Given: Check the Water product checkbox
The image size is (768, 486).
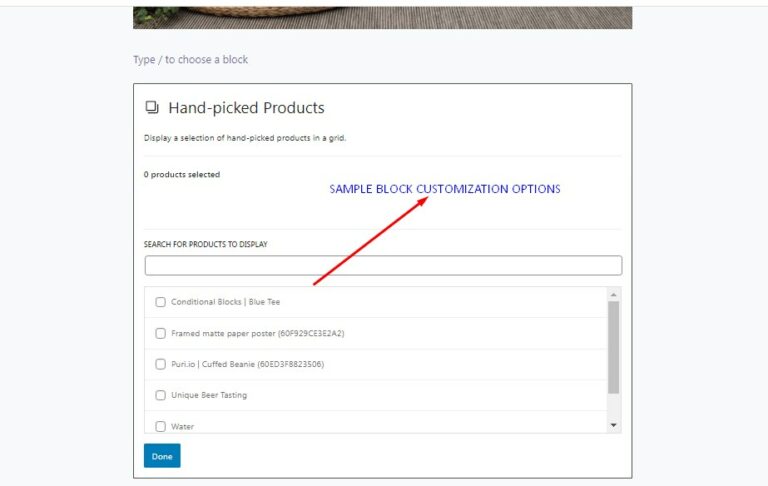Looking at the screenshot, I should click(x=160, y=426).
